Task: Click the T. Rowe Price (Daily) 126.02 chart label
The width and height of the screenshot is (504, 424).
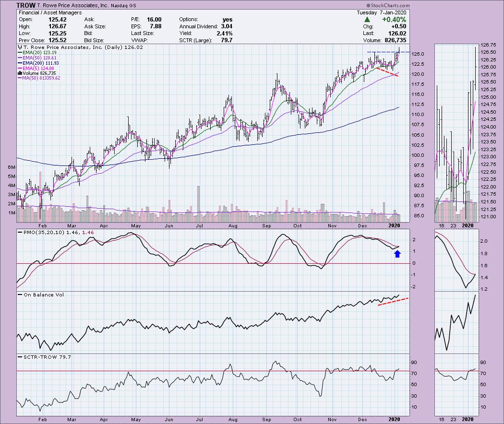Action: pyautogui.click(x=80, y=47)
